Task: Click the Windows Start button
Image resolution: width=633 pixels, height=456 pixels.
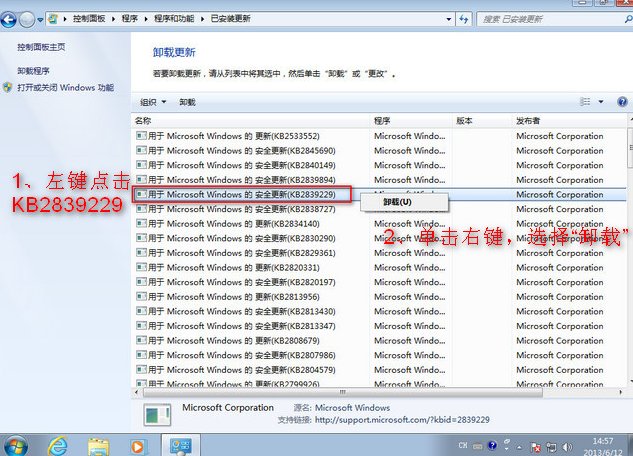Action: [16, 443]
